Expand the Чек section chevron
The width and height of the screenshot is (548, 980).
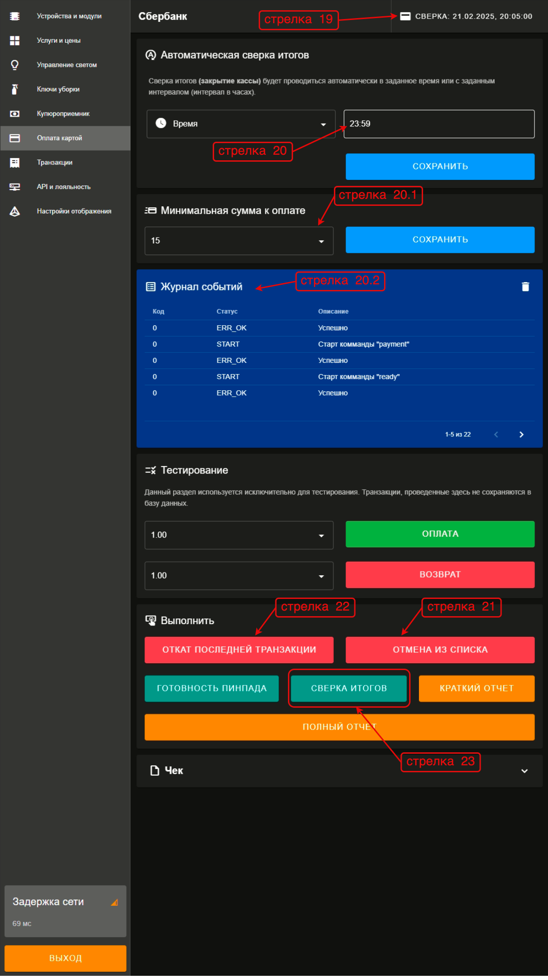pos(524,771)
